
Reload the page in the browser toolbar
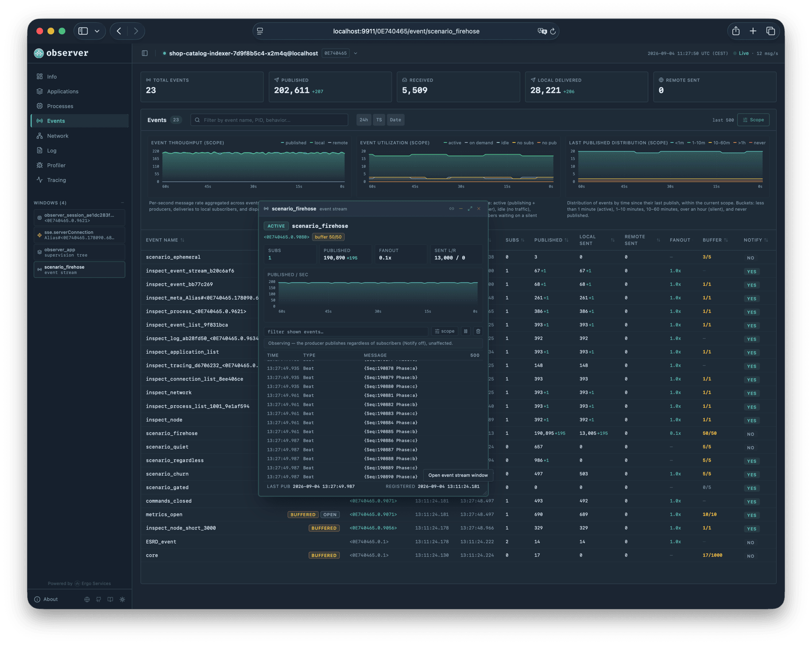tap(553, 31)
